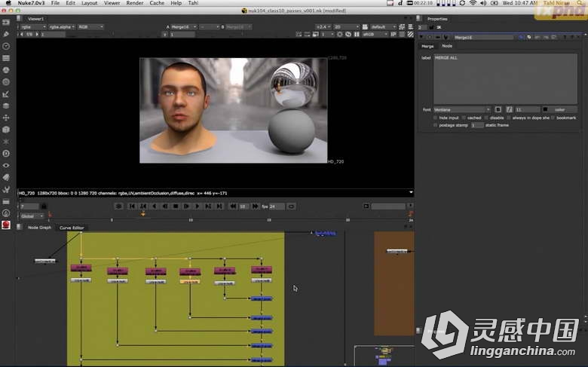Click the MERGE ALL label text field
The width and height of the screenshot is (588, 367).
(505, 78)
